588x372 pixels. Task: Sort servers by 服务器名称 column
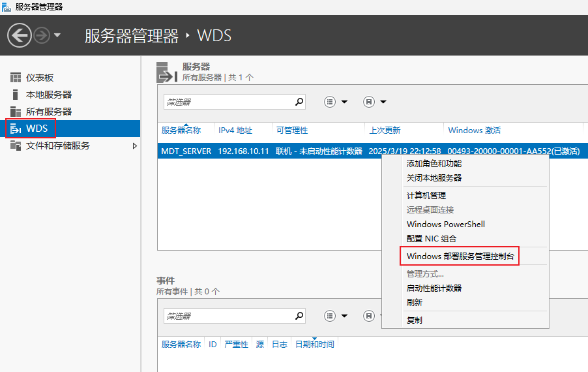[181, 131]
